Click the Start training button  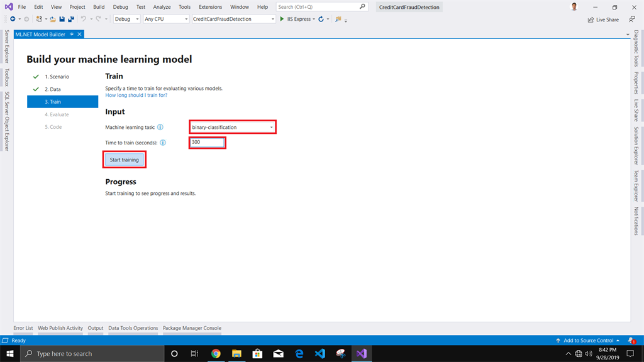(x=124, y=160)
